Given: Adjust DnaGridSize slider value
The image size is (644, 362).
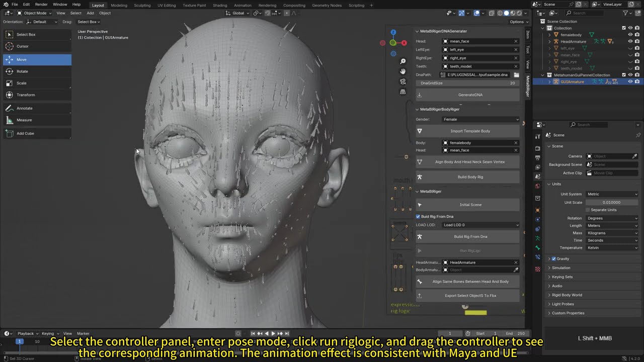Looking at the screenshot, I should pyautogui.click(x=467, y=83).
